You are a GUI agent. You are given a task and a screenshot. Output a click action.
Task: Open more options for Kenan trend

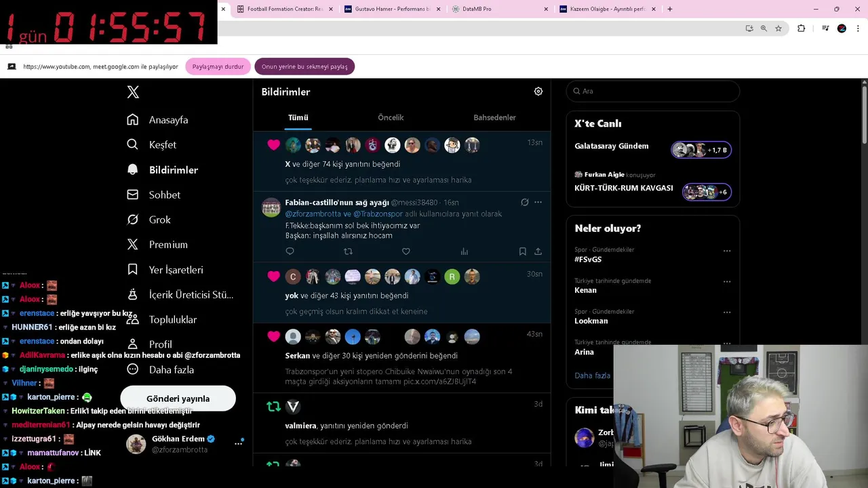[x=727, y=281]
